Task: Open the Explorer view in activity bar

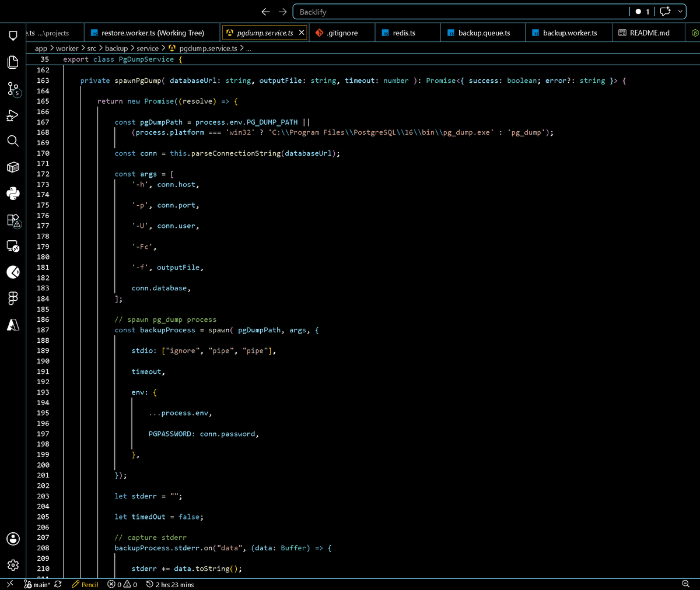Action: point(13,62)
